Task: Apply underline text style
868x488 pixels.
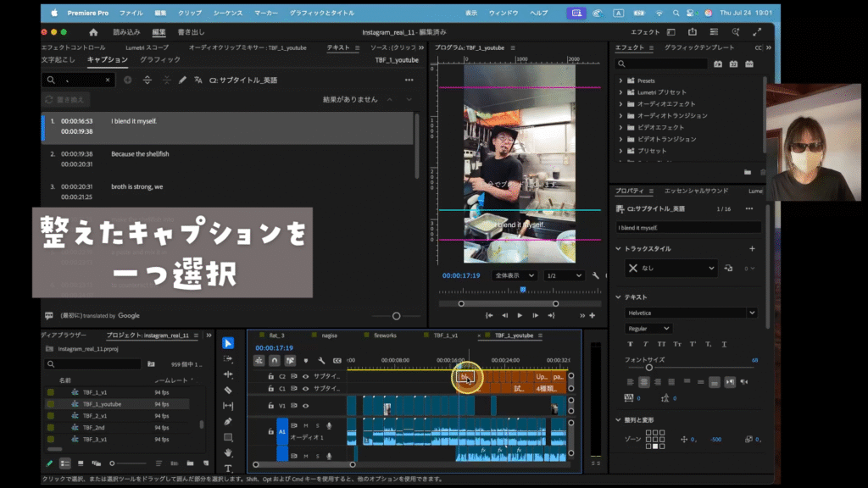Action: click(x=724, y=344)
